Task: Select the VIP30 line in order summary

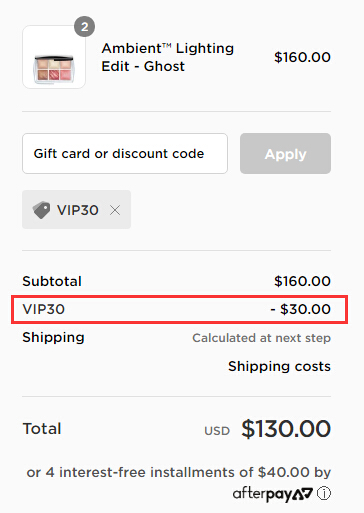Action: pyautogui.click(x=179, y=309)
